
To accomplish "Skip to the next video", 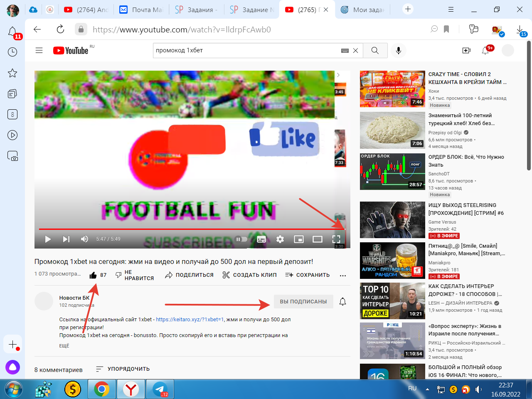I will click(x=66, y=239).
